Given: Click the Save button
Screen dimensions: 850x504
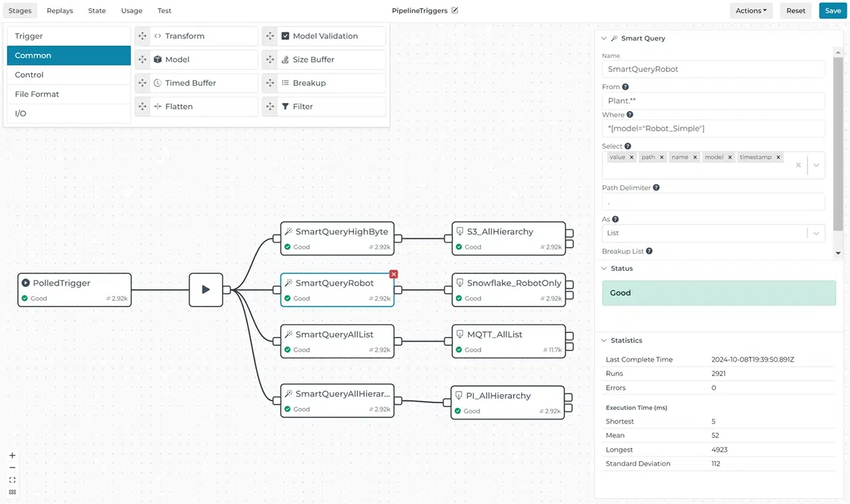Looking at the screenshot, I should point(832,10).
